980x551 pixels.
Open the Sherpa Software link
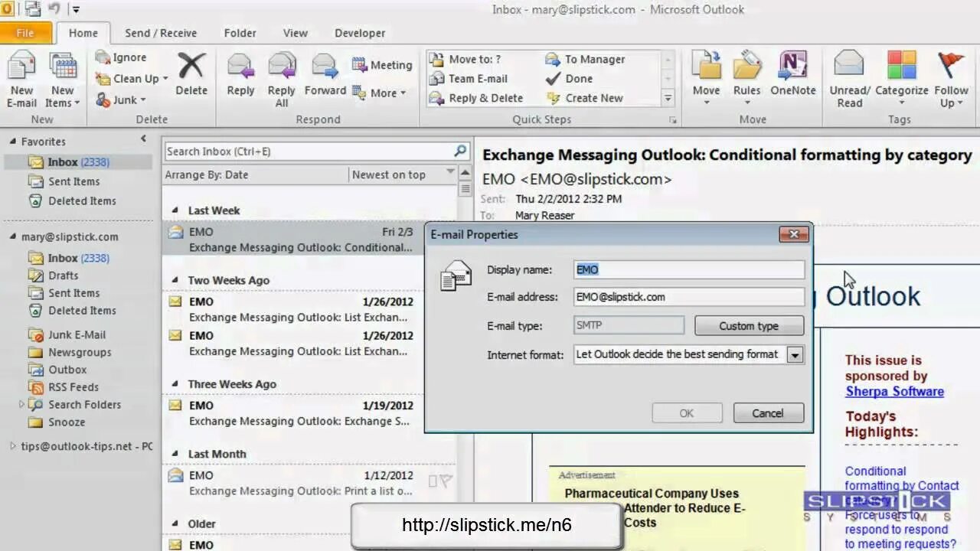894,392
